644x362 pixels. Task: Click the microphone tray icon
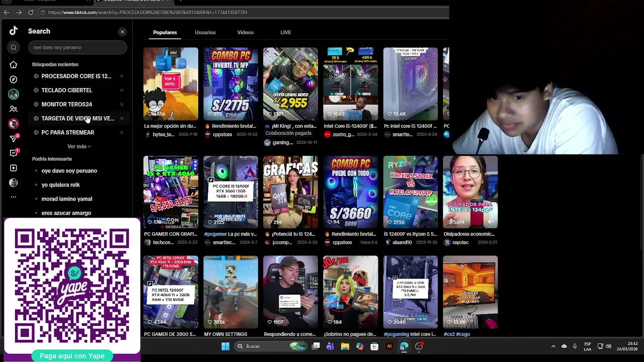pyautogui.click(x=575, y=346)
